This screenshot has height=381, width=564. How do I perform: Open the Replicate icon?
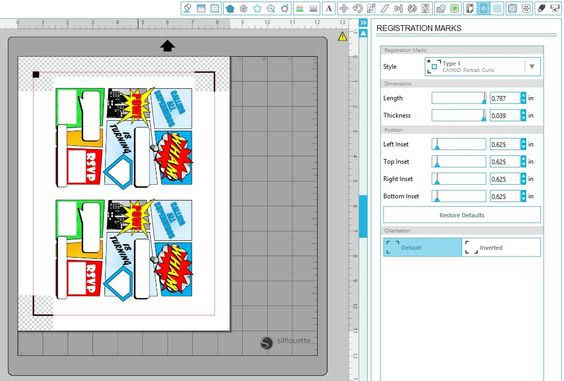point(412,8)
